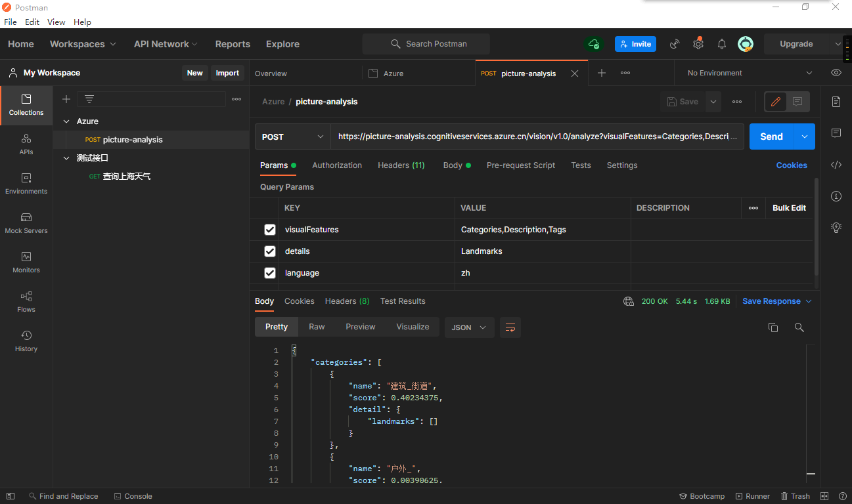This screenshot has width=852, height=504.
Task: Open the comments icon in right sidebar
Action: 836,133
